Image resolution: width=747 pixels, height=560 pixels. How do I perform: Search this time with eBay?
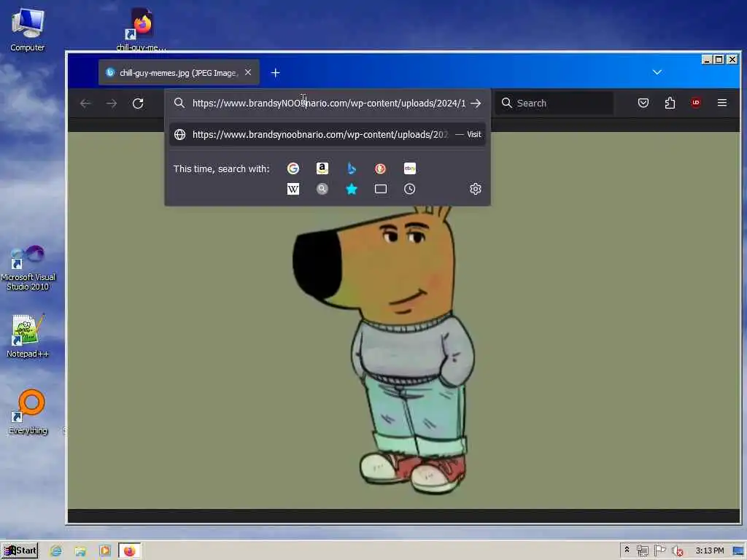pos(410,168)
